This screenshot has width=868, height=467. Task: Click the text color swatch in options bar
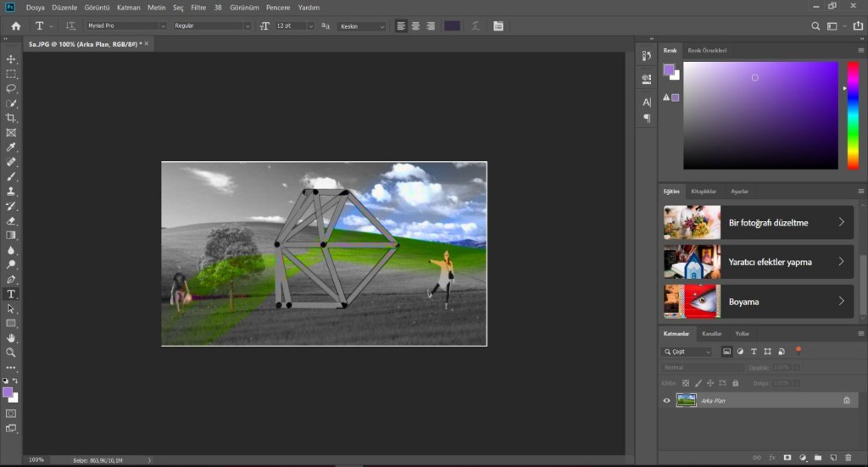click(452, 26)
